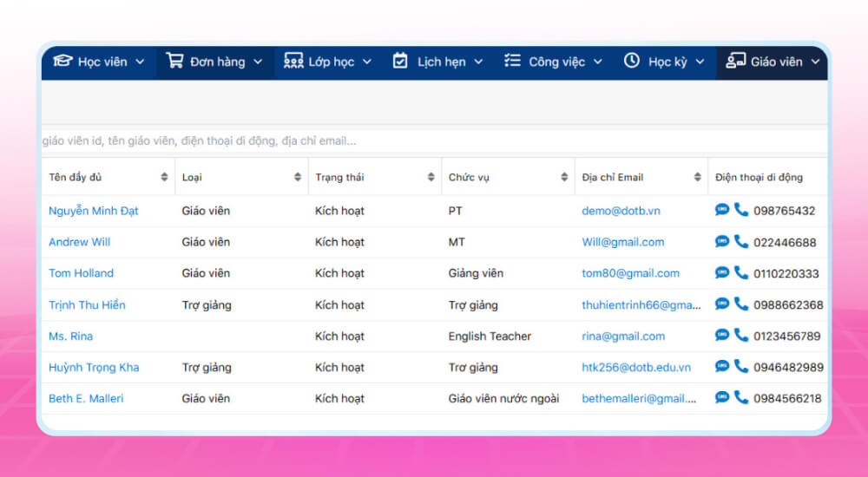Open the Lịch hẹn menu
This screenshot has height=477, width=868.
coord(438,62)
